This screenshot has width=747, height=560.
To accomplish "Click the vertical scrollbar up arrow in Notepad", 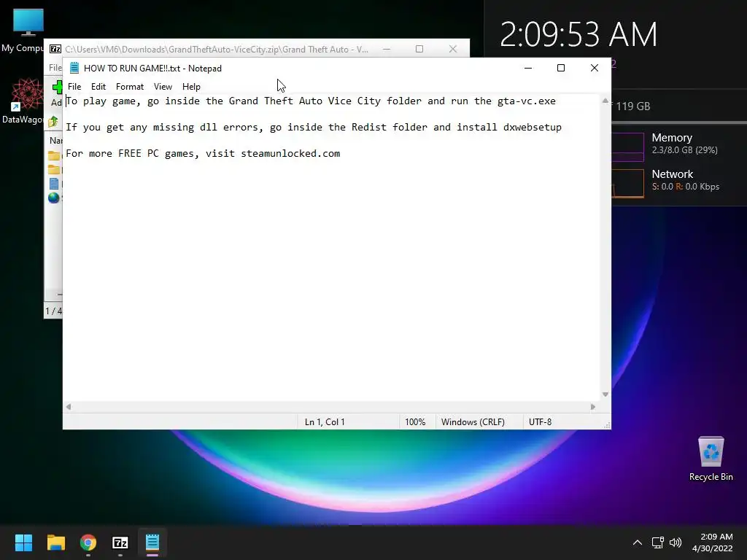I will pos(605,101).
